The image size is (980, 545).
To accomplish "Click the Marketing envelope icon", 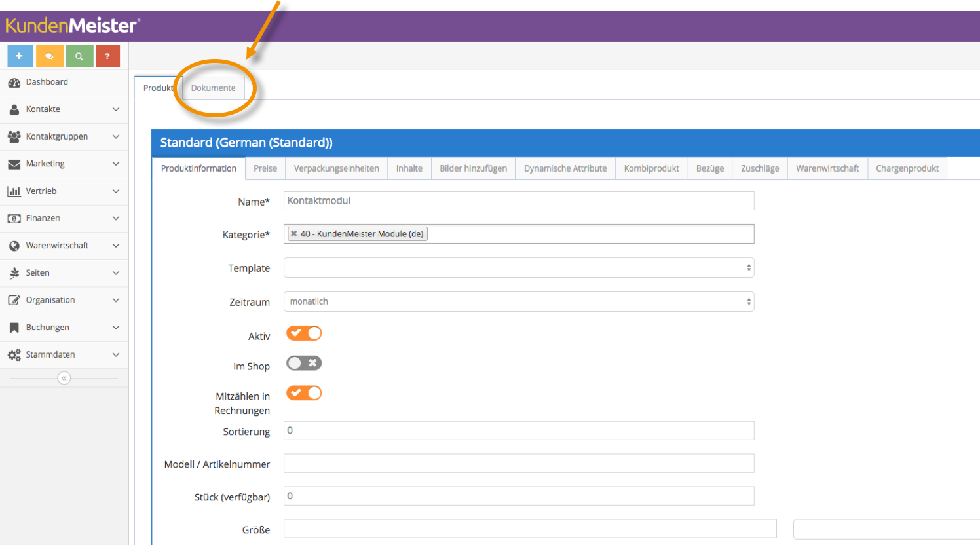I will 14,164.
